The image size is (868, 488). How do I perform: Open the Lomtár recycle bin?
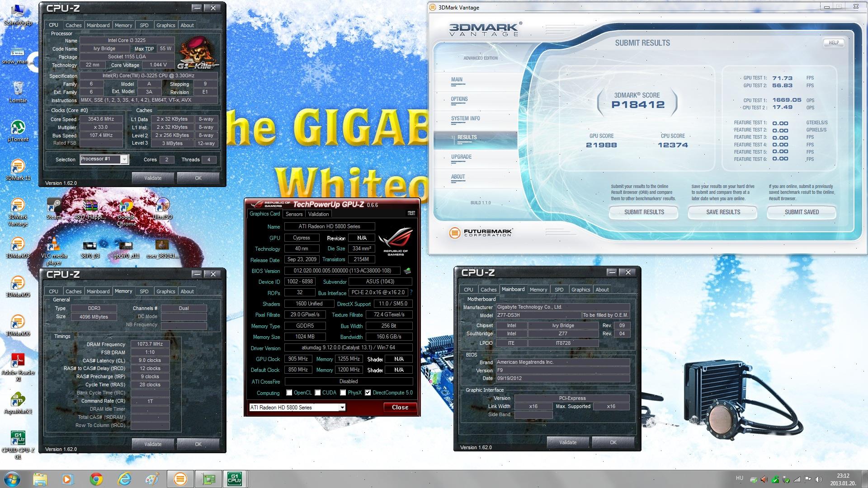coord(18,92)
